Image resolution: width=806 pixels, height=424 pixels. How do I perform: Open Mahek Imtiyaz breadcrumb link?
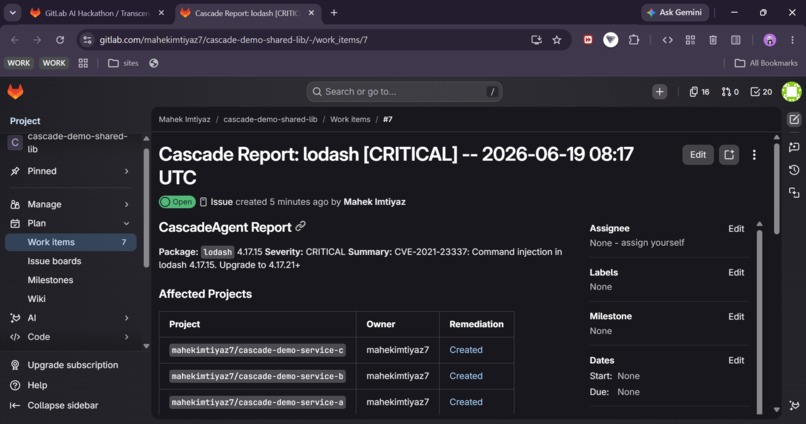coord(184,119)
